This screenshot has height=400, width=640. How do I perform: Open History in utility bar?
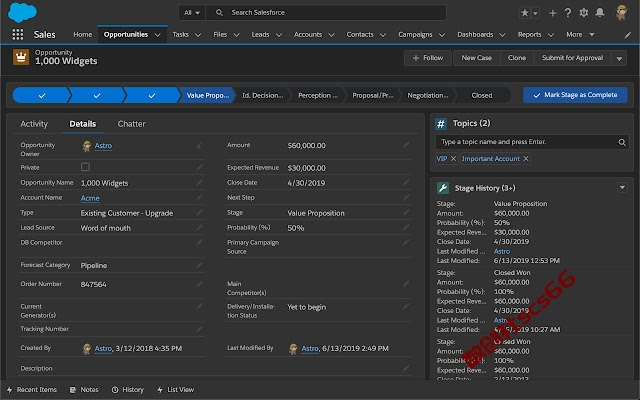[128, 390]
